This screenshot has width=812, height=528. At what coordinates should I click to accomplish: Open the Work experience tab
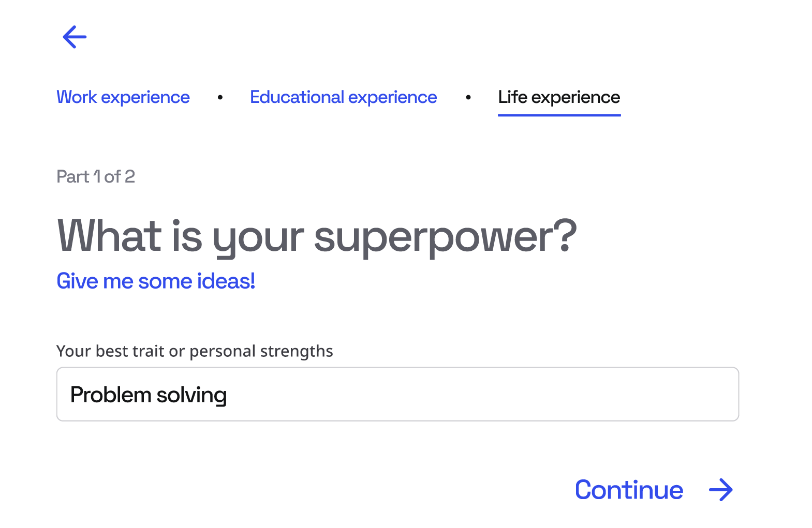[123, 97]
